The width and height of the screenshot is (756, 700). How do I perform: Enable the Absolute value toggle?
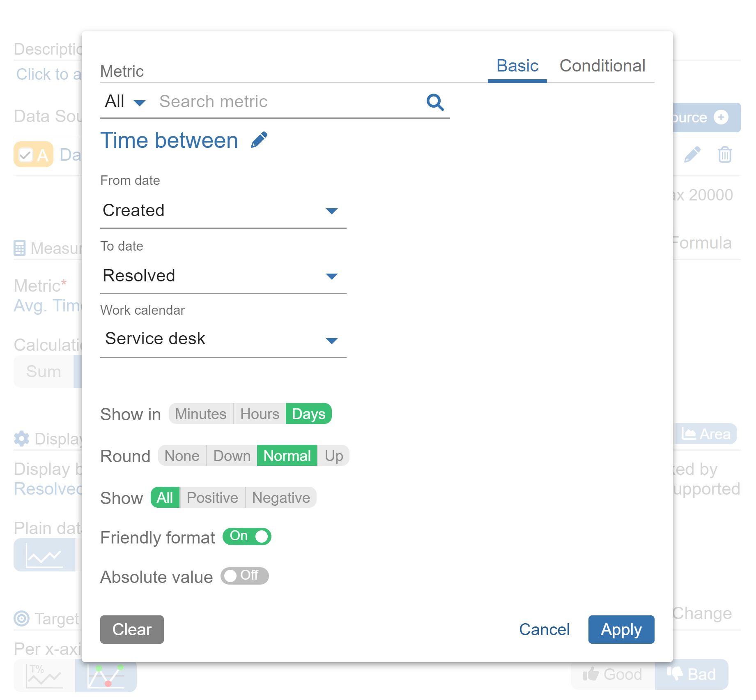(244, 576)
